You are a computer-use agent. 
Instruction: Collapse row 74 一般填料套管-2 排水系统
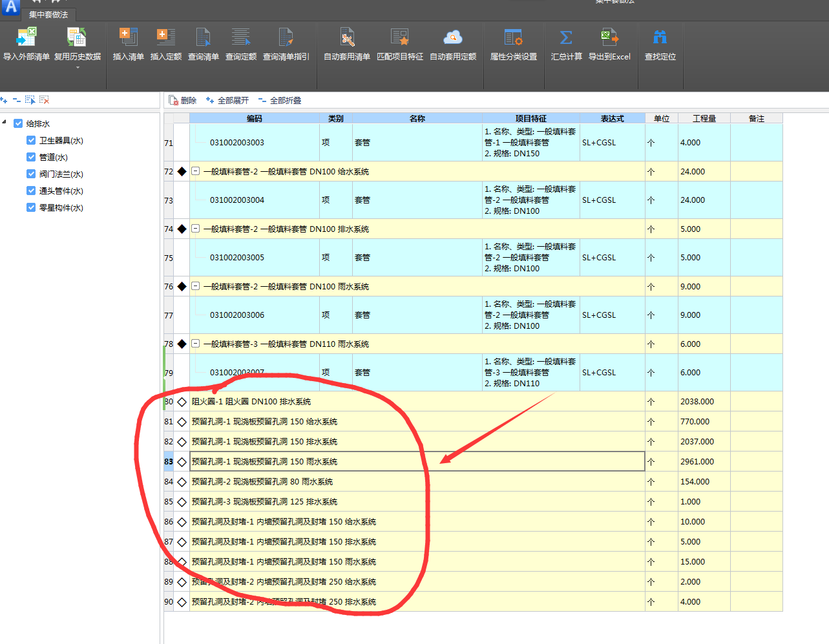(195, 229)
